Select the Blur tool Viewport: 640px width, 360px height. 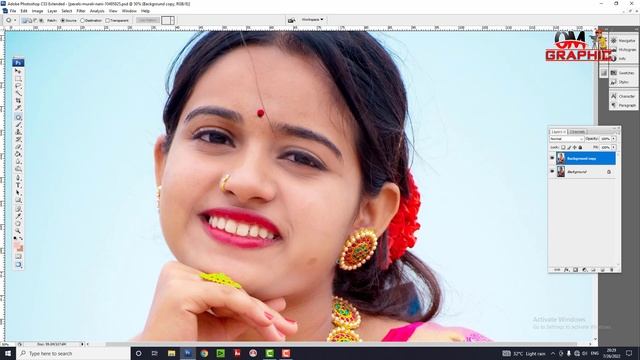click(18, 162)
